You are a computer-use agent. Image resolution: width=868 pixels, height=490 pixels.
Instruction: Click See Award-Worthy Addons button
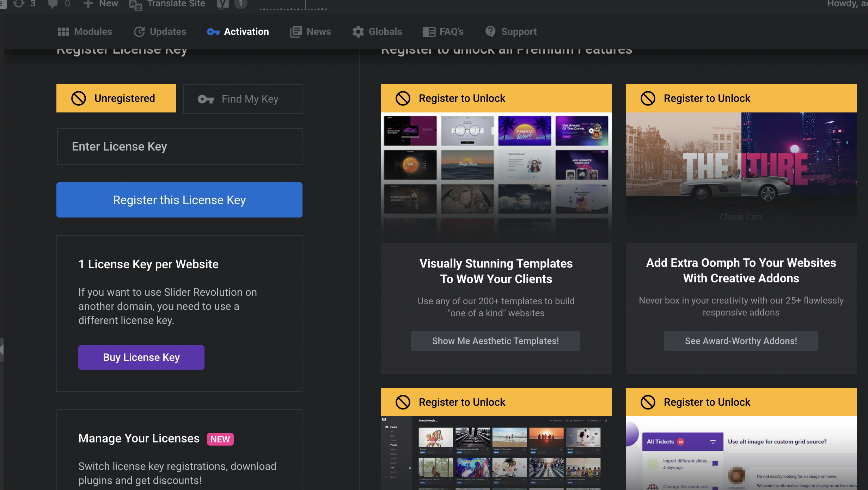coord(741,341)
